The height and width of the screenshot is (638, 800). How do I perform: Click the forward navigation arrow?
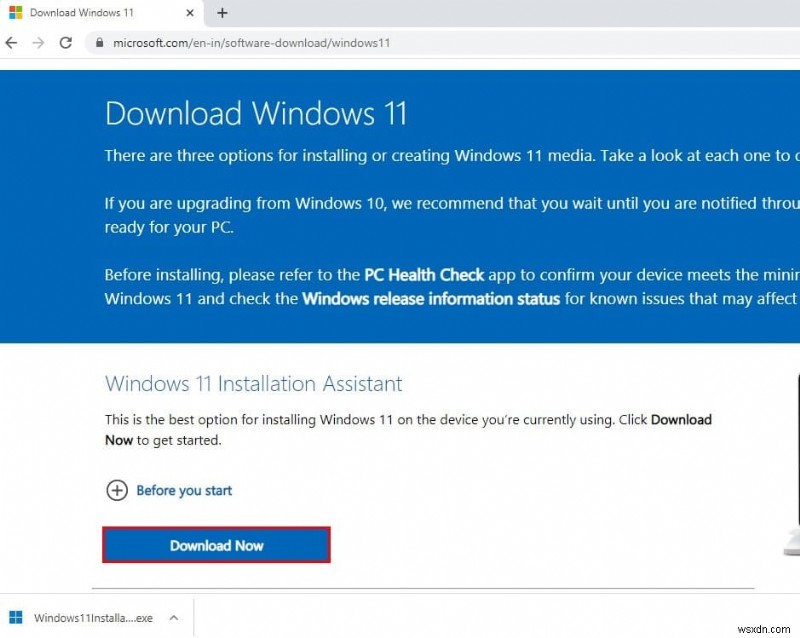point(38,43)
